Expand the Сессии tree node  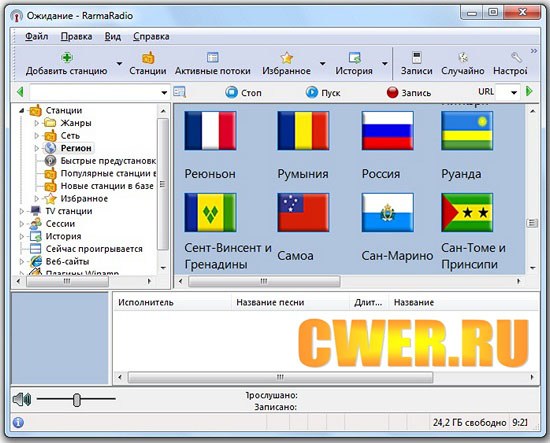21,224
